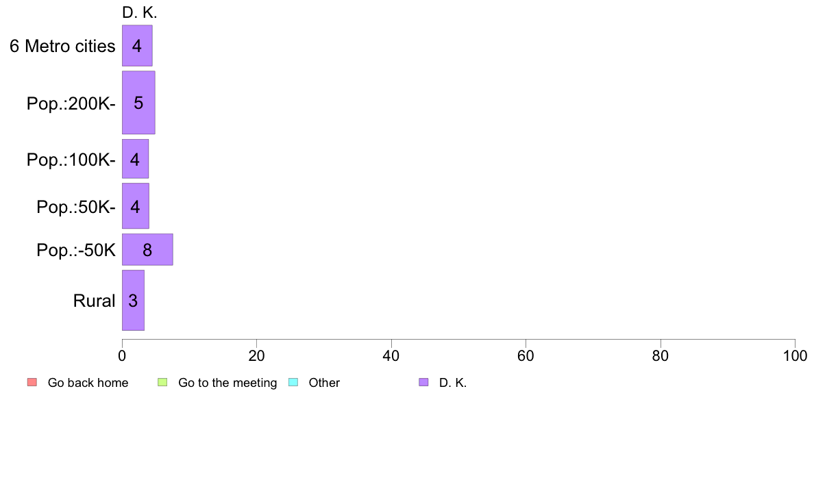Click the D. K. column header above bars
The width and height of the screenshot is (814, 504).
click(x=140, y=12)
